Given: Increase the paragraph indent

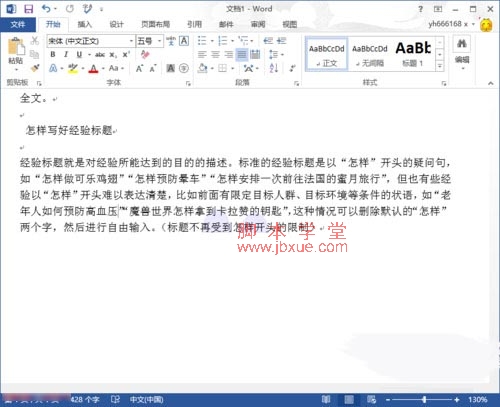Looking at the screenshot, I should click(282, 41).
